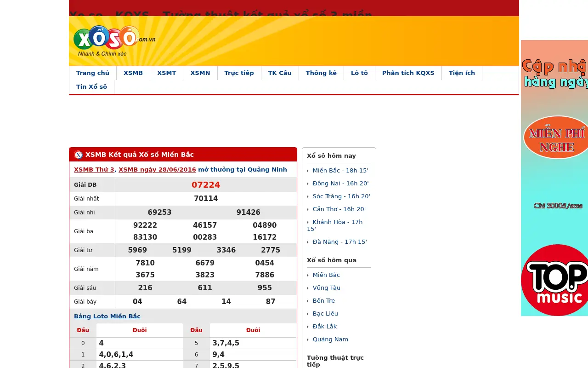This screenshot has width=588, height=368.
Task: Open the Đồng Nai - 16h 20' link
Action: click(x=341, y=184)
